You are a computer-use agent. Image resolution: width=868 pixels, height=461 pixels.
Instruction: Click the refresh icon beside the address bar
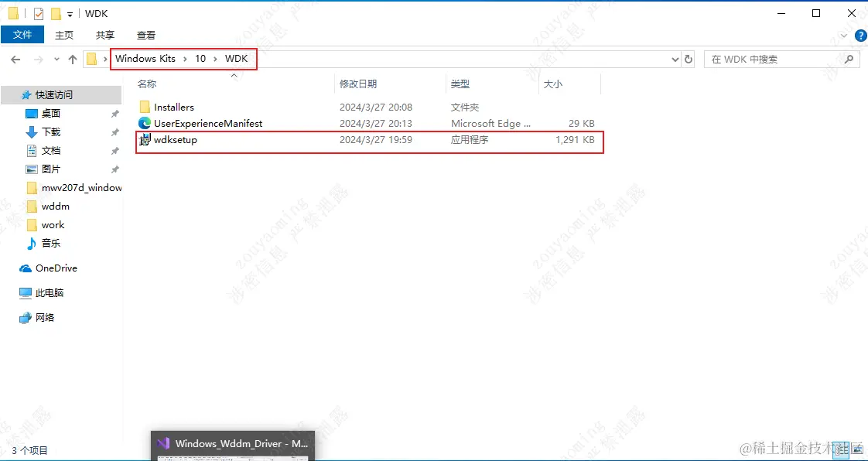pos(689,59)
